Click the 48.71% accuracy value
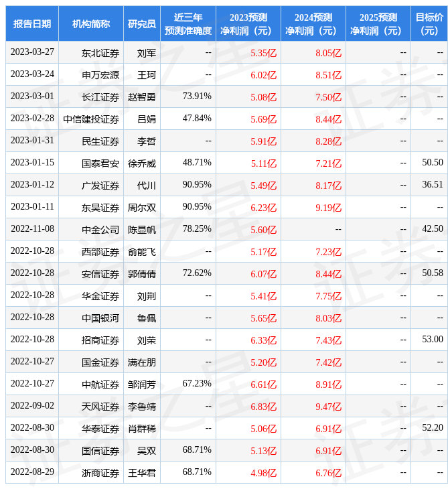This screenshot has height=489, width=448. click(x=197, y=163)
